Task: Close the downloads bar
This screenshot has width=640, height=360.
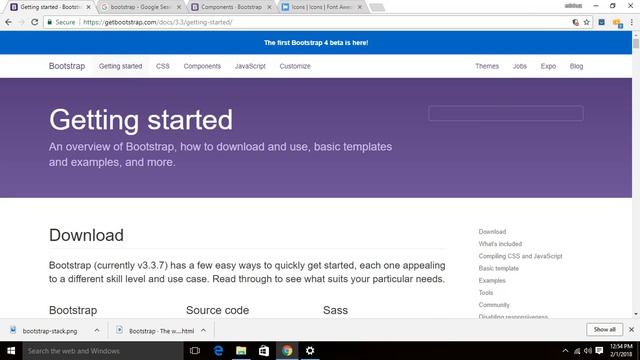Action: [631, 329]
